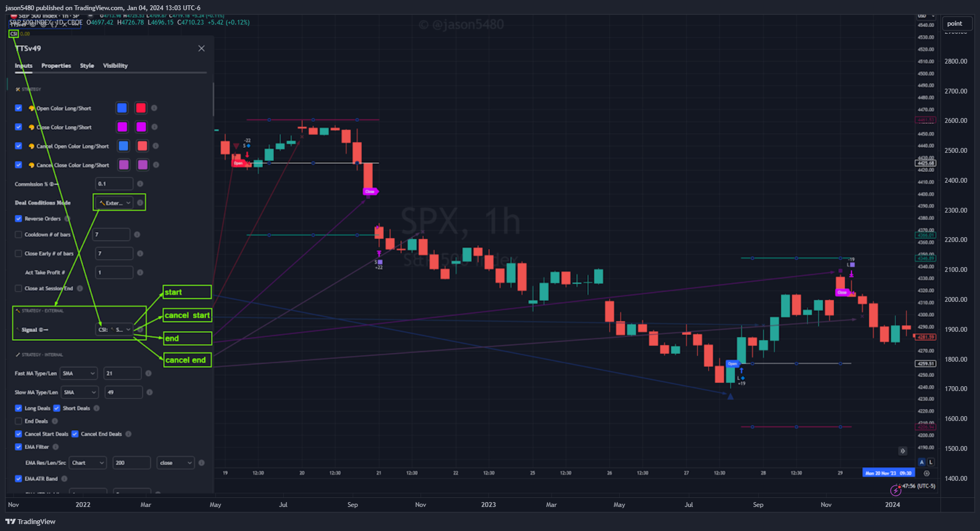This screenshot has height=531, width=980.
Task: Click the Commission % input field
Action: (114, 184)
